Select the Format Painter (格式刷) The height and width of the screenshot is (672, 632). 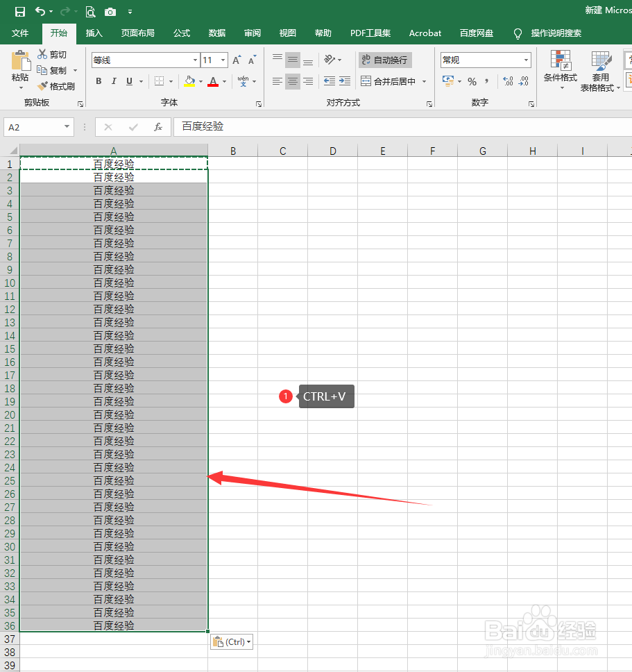point(56,86)
